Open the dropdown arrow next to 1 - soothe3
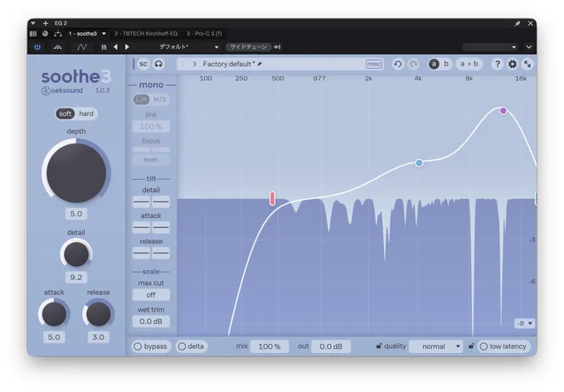Image resolution: width=564 pixels, height=392 pixels. (104, 34)
